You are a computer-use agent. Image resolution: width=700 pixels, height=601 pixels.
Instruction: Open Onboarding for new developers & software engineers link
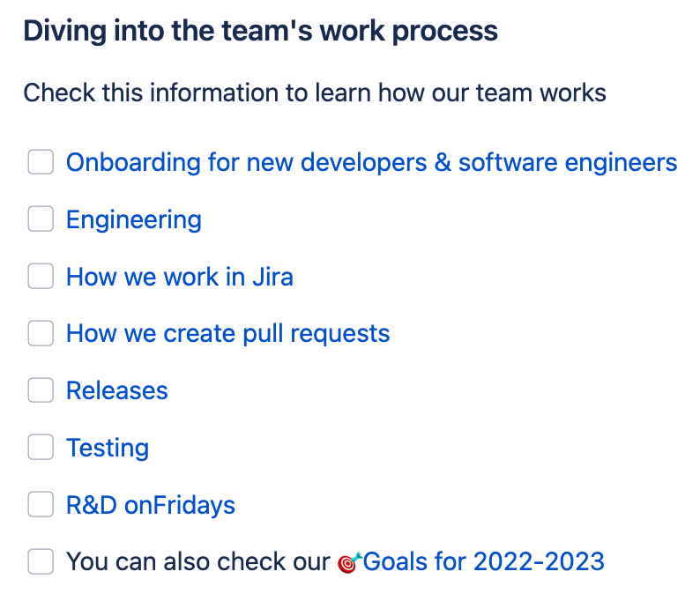coord(371,162)
